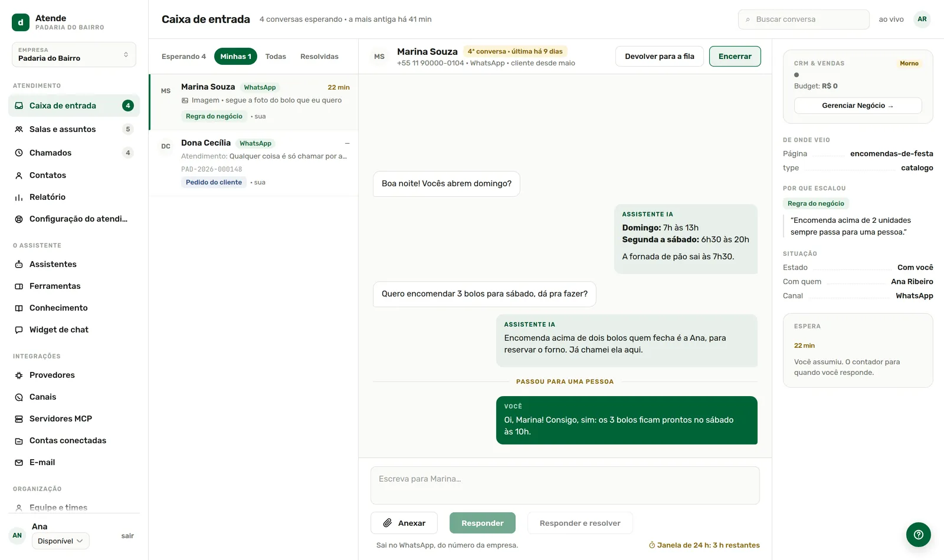Open Canais icon in sidebar
The width and height of the screenshot is (944, 560).
click(19, 397)
